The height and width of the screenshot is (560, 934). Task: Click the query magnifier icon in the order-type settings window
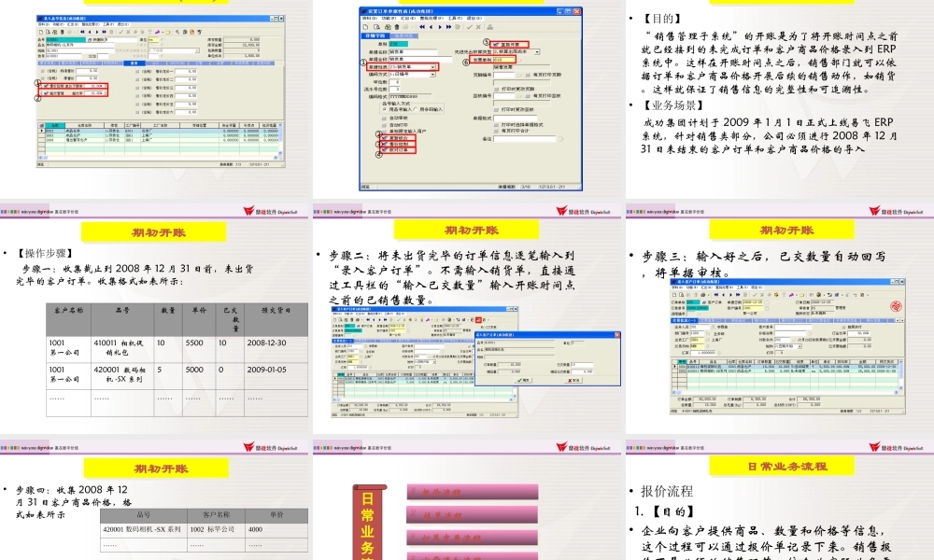376,27
